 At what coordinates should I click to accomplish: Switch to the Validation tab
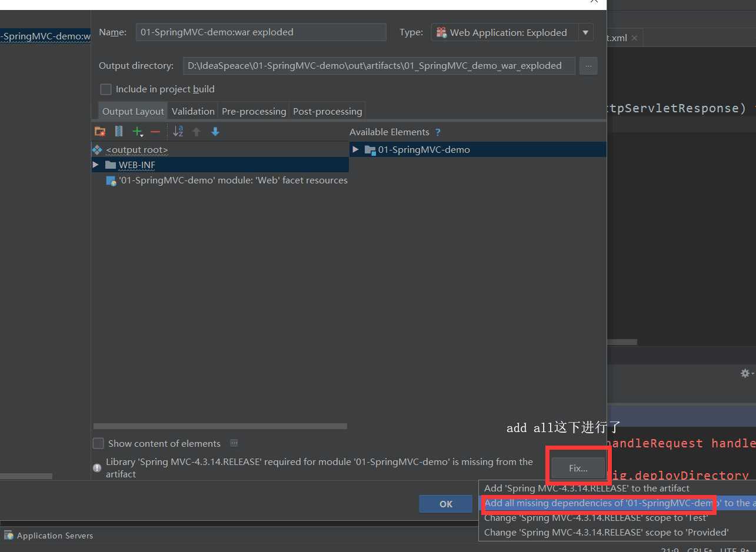pyautogui.click(x=193, y=111)
